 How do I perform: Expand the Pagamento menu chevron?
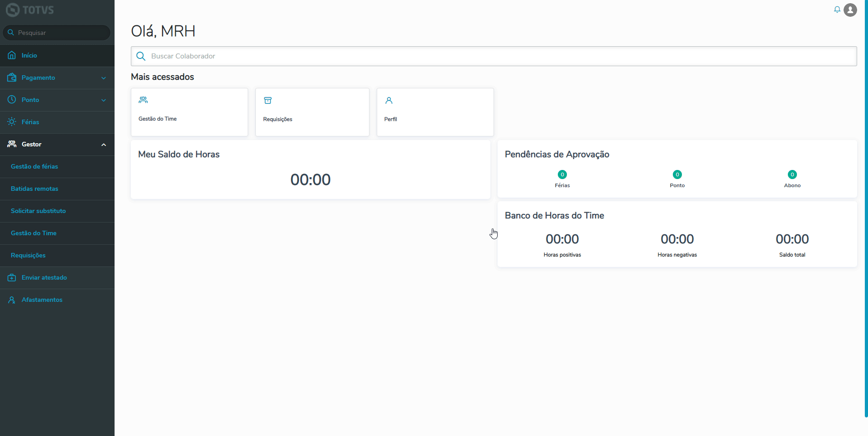coord(104,78)
